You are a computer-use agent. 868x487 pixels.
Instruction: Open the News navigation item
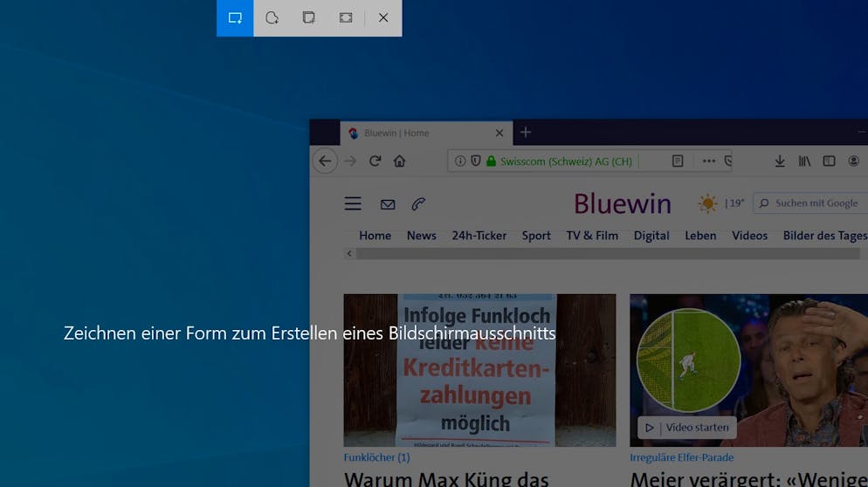click(421, 236)
